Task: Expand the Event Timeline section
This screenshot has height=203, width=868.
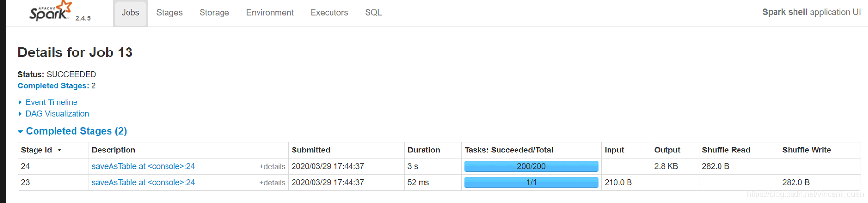Action: click(51, 102)
